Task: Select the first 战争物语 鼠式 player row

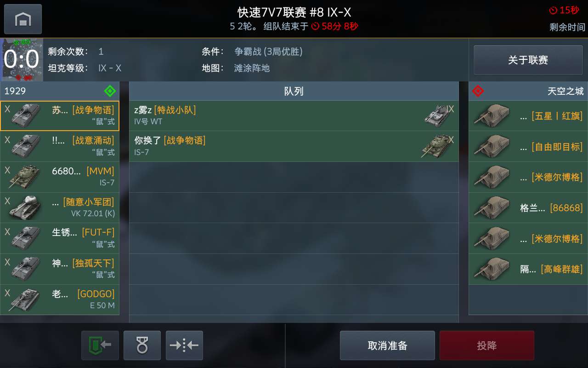Action: click(x=60, y=116)
